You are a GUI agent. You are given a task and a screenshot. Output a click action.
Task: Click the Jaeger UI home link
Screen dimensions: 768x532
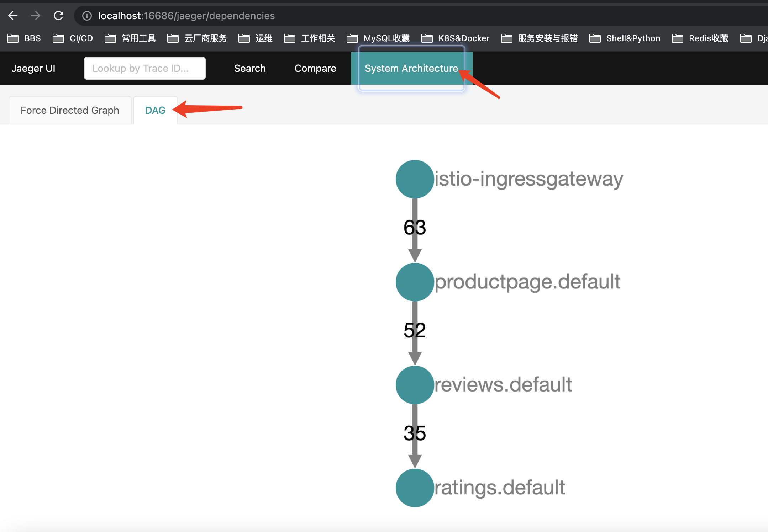[x=33, y=68]
